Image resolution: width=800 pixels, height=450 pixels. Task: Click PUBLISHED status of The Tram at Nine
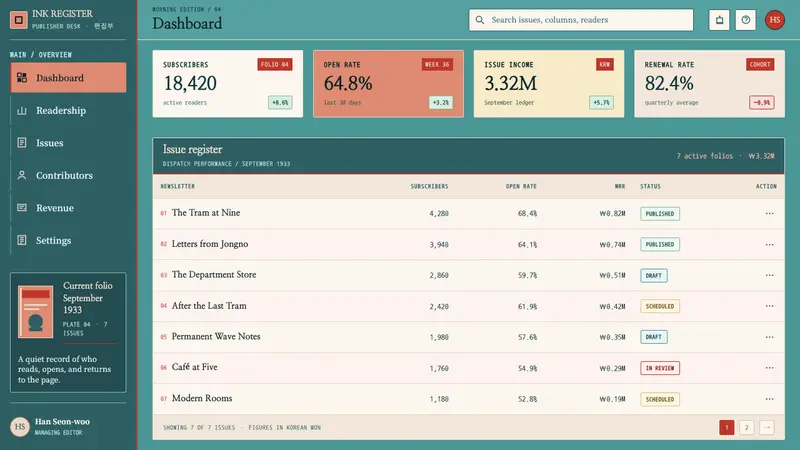660,214
